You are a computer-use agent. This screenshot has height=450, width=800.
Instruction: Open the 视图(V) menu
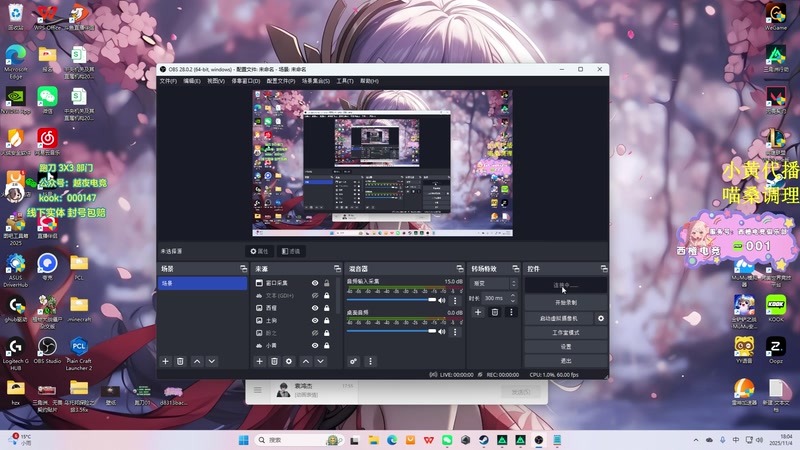coord(216,81)
